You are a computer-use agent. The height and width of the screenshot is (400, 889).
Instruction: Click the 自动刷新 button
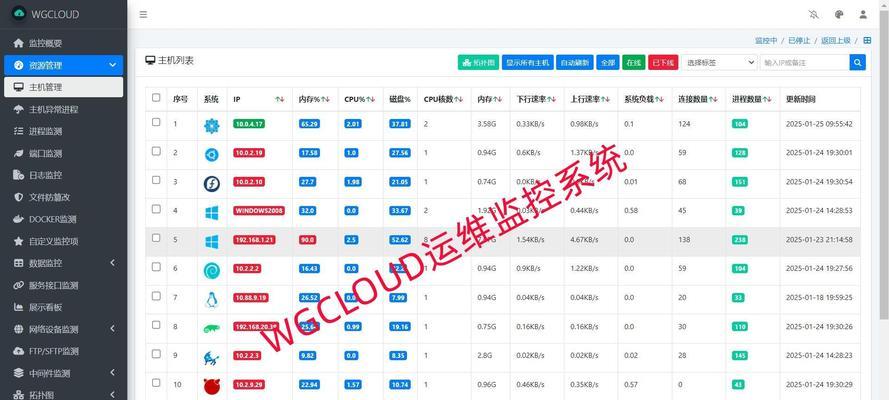coord(575,62)
